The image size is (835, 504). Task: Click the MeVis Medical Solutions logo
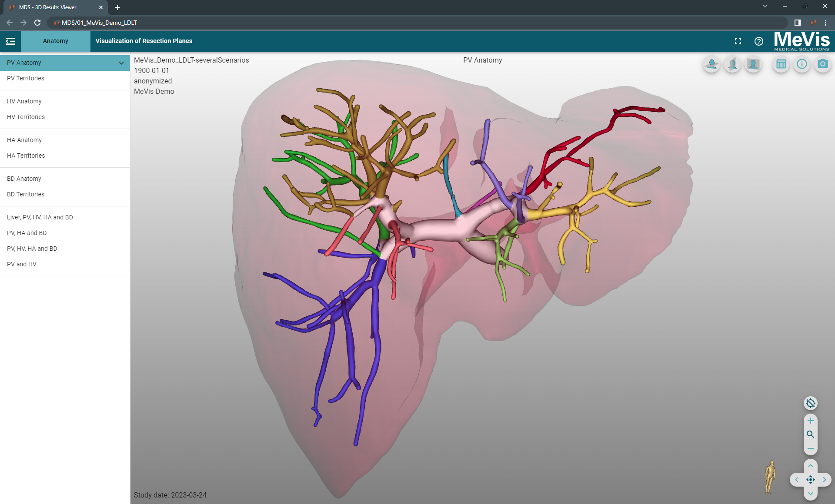tap(802, 41)
